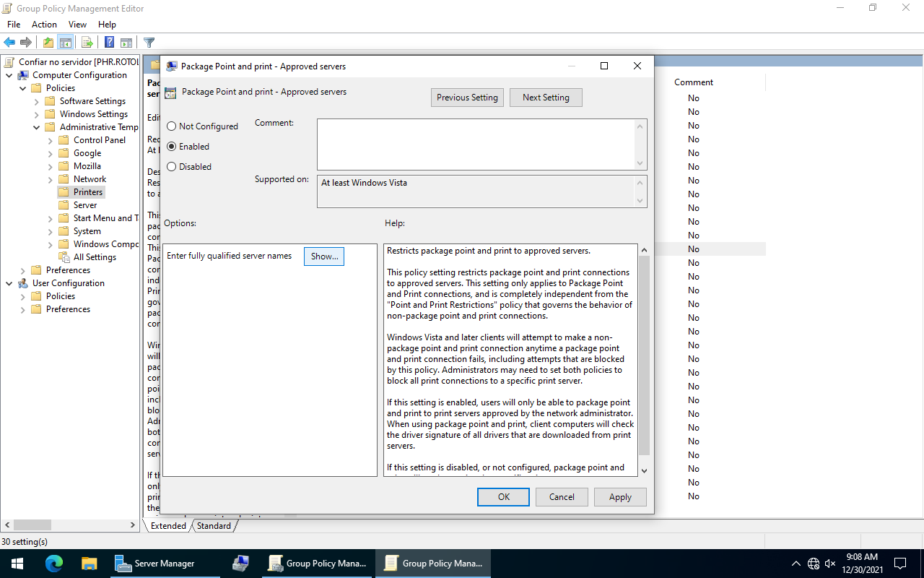Click the Show... button for server names
Image resolution: width=924 pixels, height=578 pixels.
coord(324,256)
